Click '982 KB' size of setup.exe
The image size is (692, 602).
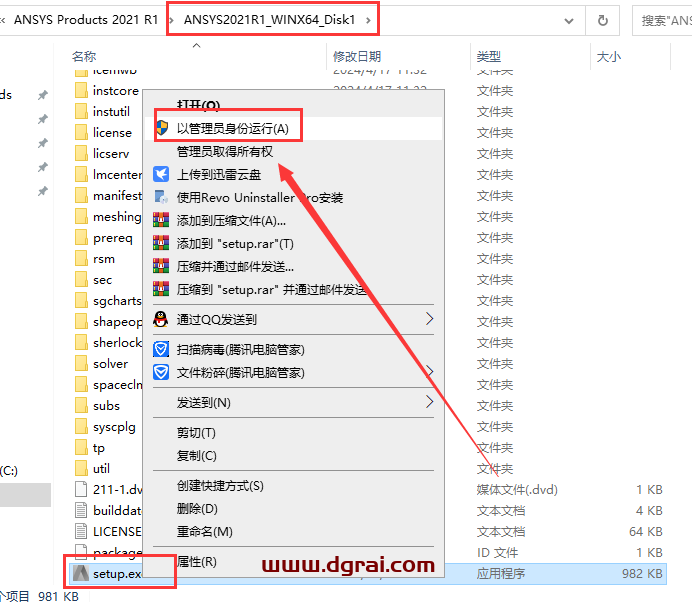[642, 573]
